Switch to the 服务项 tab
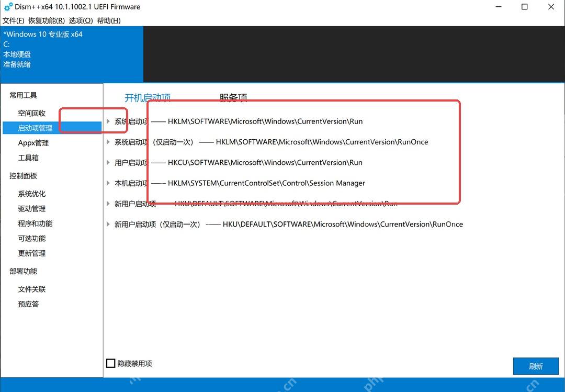This screenshot has height=392, width=565. [x=233, y=98]
